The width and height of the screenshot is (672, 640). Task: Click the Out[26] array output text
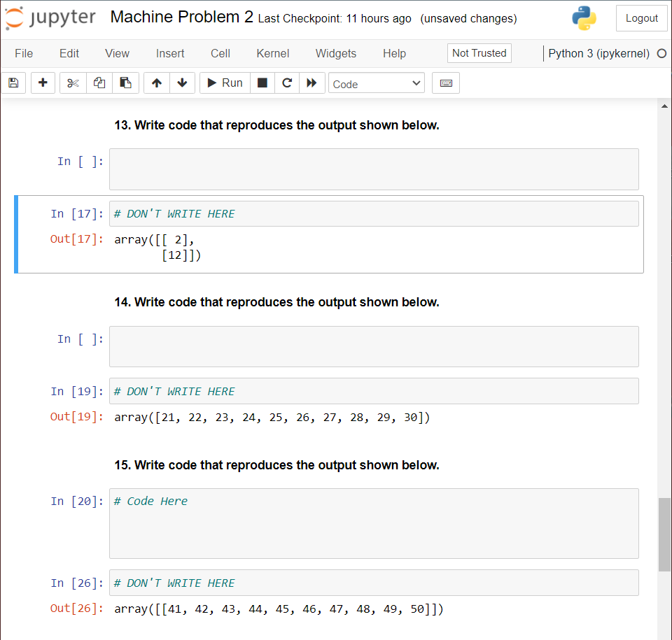(x=279, y=609)
